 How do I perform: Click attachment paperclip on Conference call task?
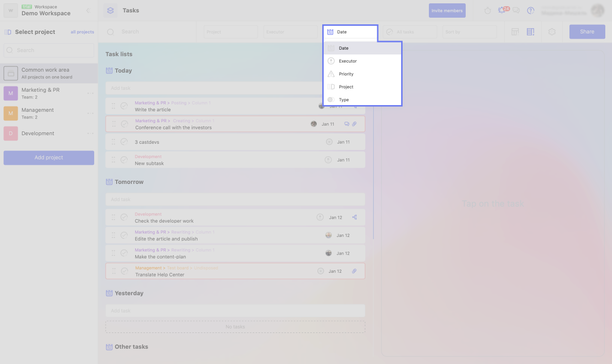pos(354,124)
